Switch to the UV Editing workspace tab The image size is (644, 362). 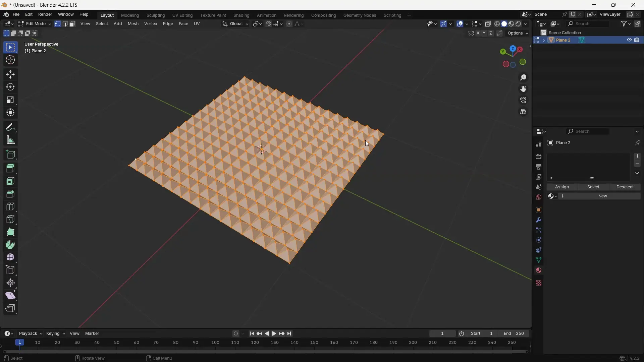pyautogui.click(x=182, y=15)
